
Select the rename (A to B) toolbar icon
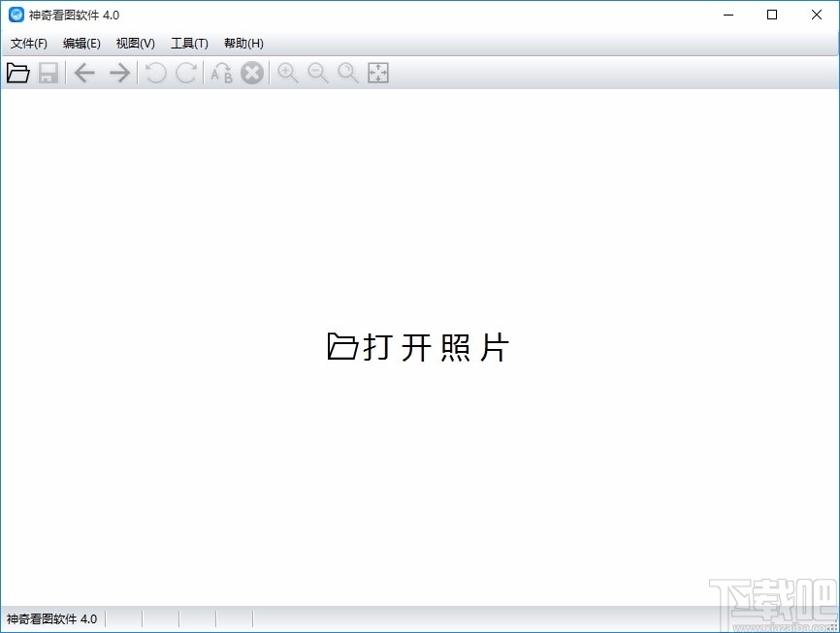(221, 73)
